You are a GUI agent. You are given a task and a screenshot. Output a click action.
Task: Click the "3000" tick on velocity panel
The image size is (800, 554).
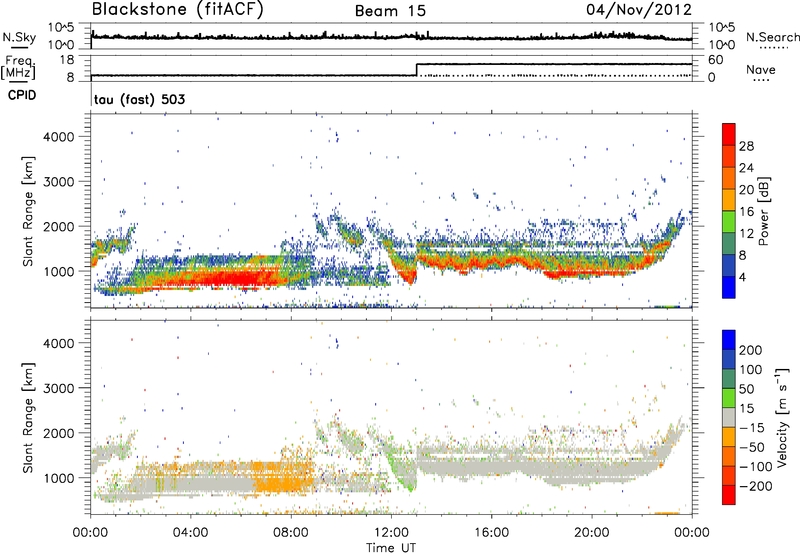tap(58, 388)
